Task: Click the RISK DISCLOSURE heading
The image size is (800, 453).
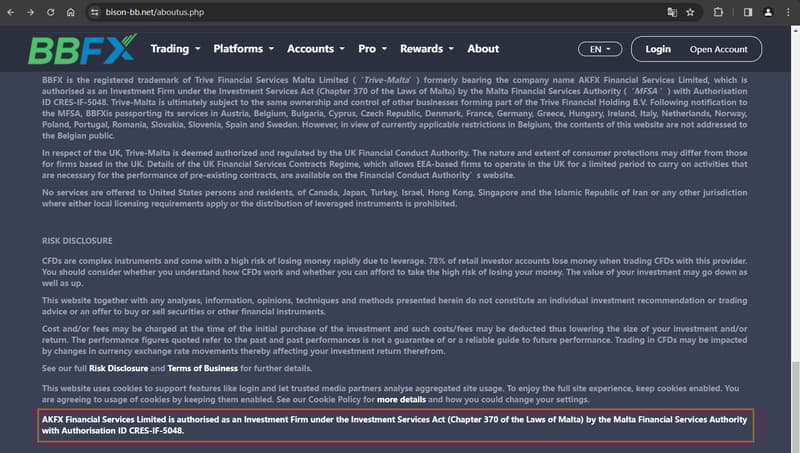Action: 77,241
